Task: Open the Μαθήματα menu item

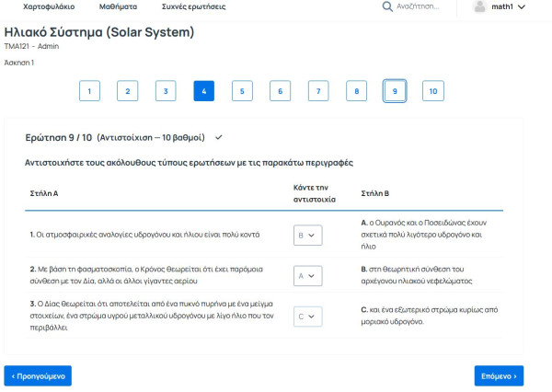Action: (x=119, y=6)
